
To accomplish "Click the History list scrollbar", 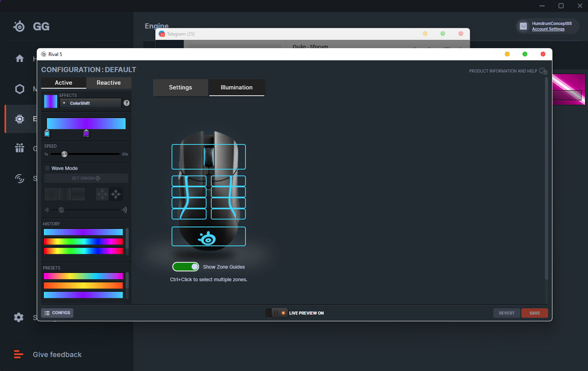I will 127,238.
